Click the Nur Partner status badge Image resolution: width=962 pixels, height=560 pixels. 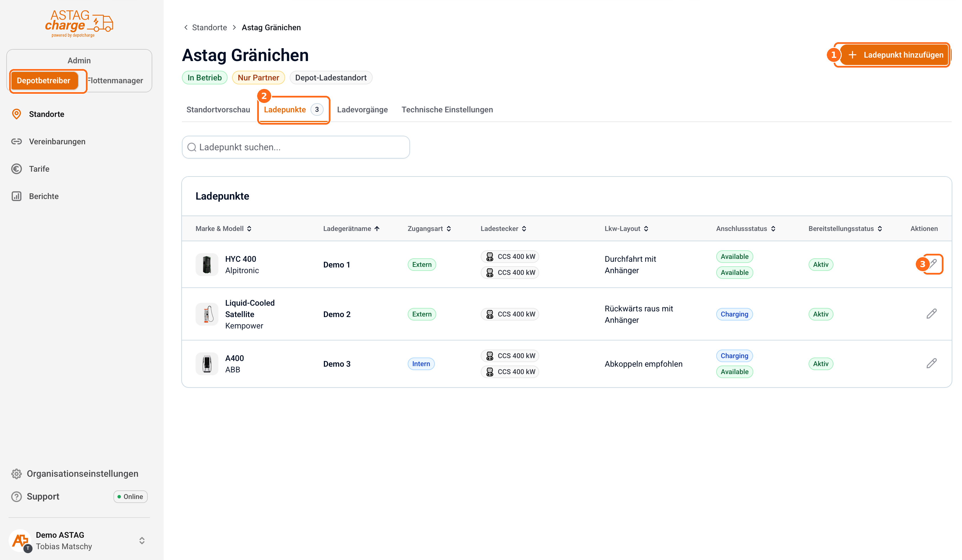coord(258,78)
